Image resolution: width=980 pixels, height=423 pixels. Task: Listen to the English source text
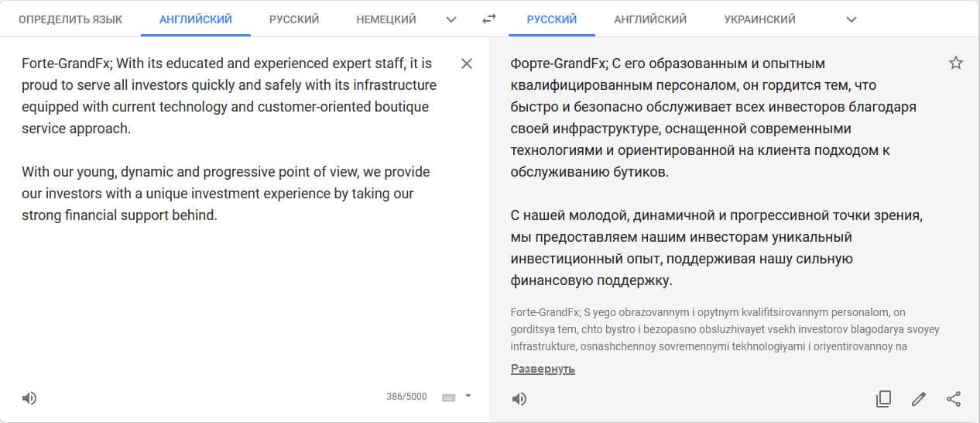tap(29, 398)
